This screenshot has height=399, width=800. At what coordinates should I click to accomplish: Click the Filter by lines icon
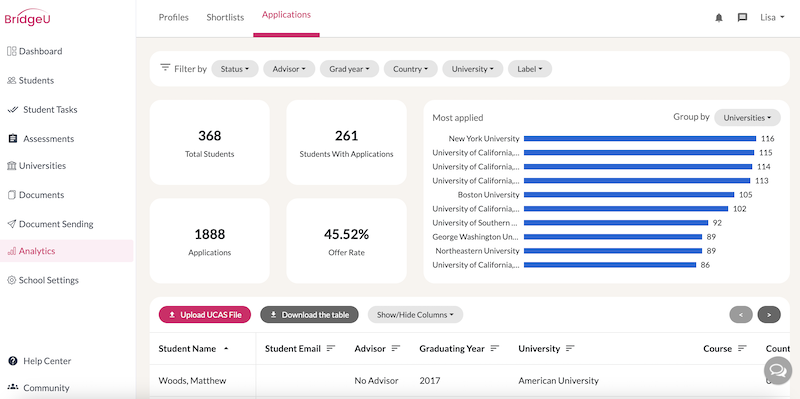point(165,67)
